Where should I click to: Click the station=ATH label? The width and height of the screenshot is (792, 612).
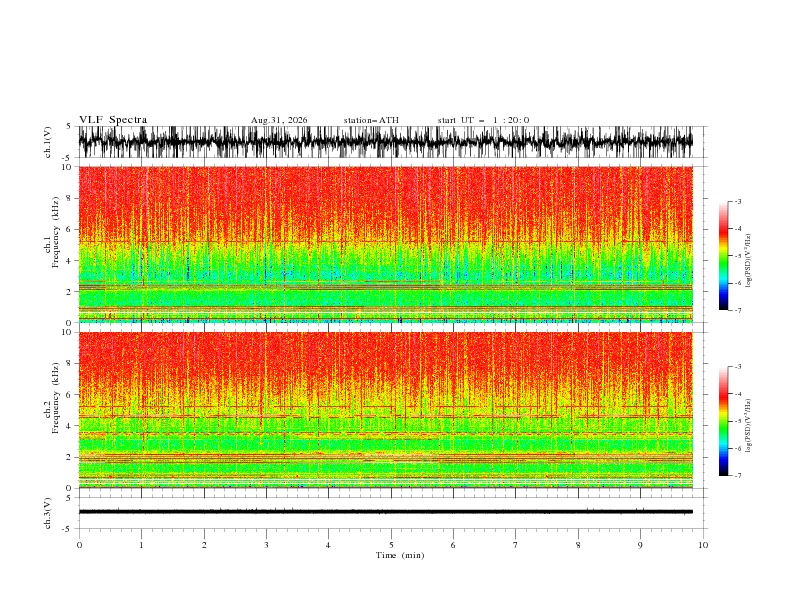tap(371, 120)
